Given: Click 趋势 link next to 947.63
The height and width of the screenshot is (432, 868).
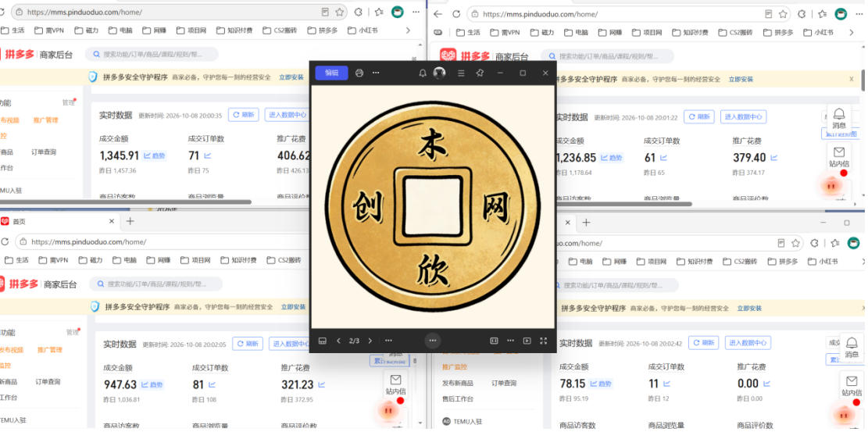Looking at the screenshot, I should click(152, 384).
